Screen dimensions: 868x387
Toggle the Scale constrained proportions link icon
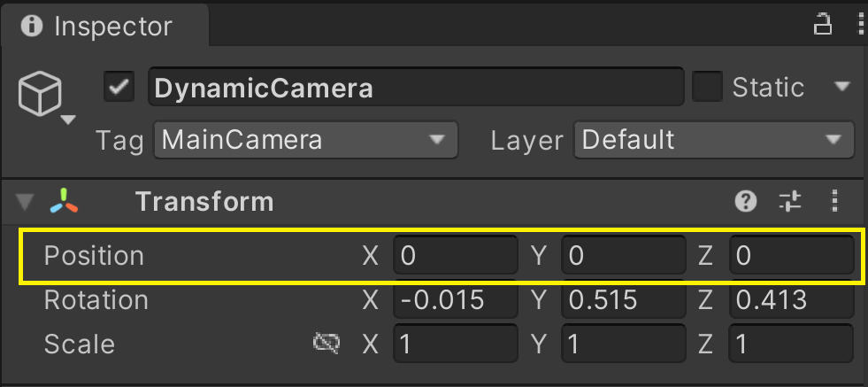click(x=326, y=344)
